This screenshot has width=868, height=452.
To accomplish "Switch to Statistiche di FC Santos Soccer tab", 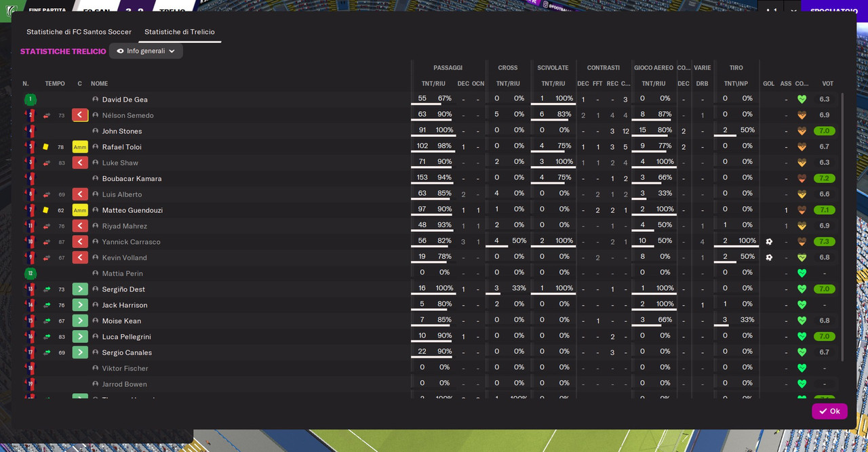I will (x=79, y=32).
